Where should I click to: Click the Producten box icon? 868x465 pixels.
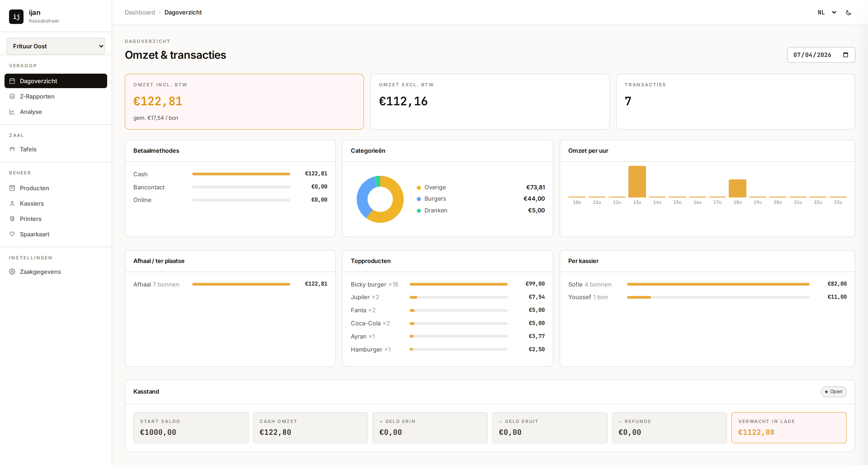12,188
